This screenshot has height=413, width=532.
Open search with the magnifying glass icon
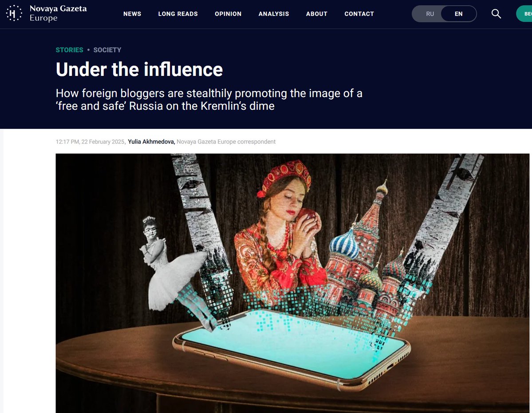pyautogui.click(x=496, y=14)
